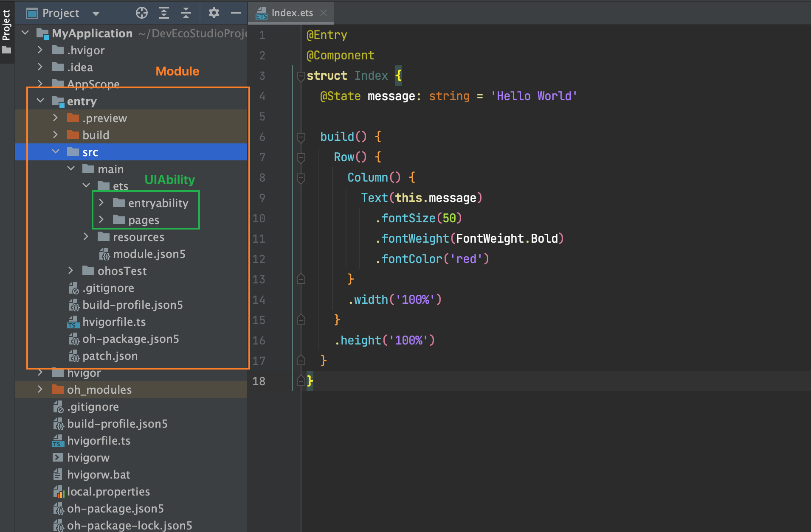The height and width of the screenshot is (532, 811).
Task: Expand the .preview folder
Action: tap(55, 118)
